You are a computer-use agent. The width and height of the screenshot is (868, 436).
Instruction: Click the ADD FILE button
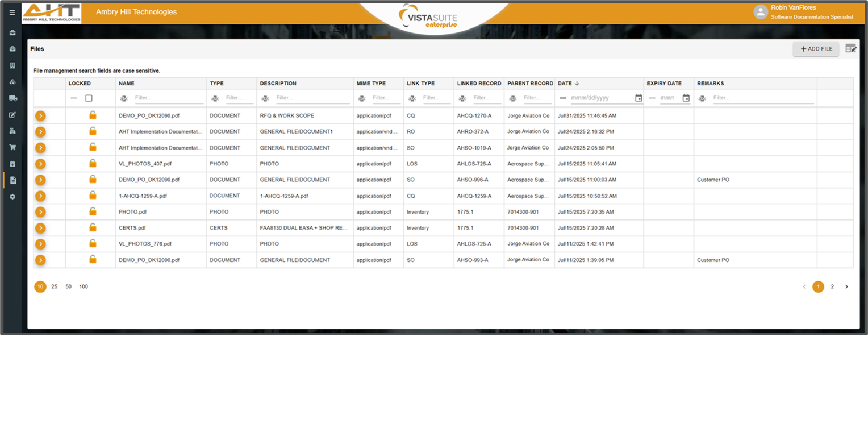[x=816, y=49]
